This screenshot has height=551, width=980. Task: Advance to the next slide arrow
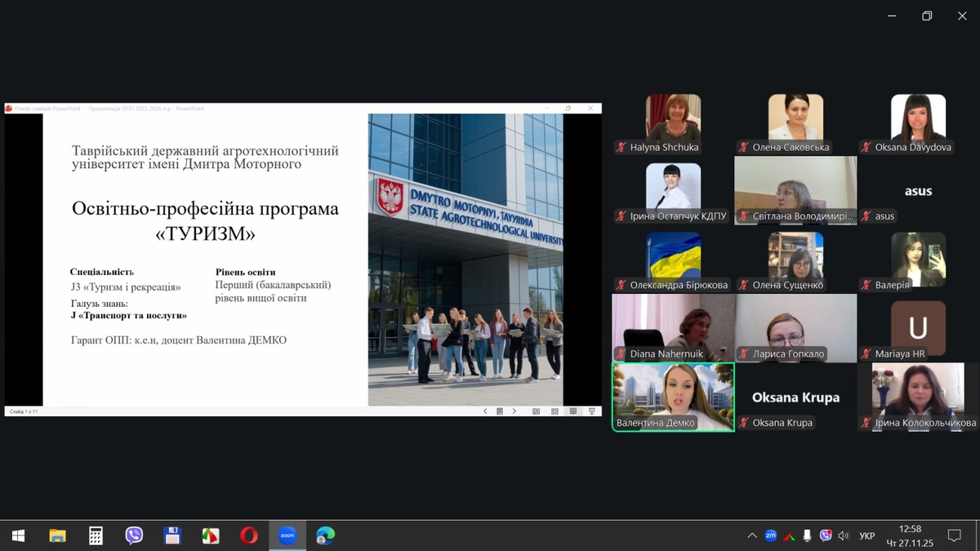click(514, 411)
